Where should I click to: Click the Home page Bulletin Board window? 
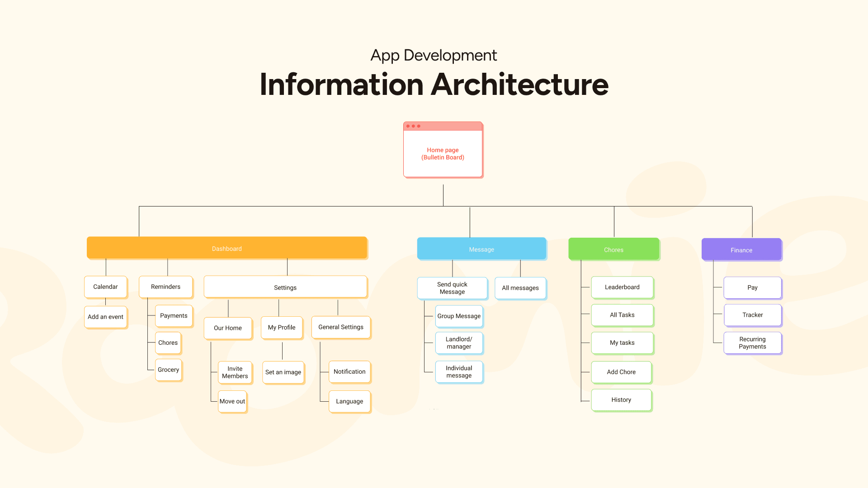coord(443,153)
